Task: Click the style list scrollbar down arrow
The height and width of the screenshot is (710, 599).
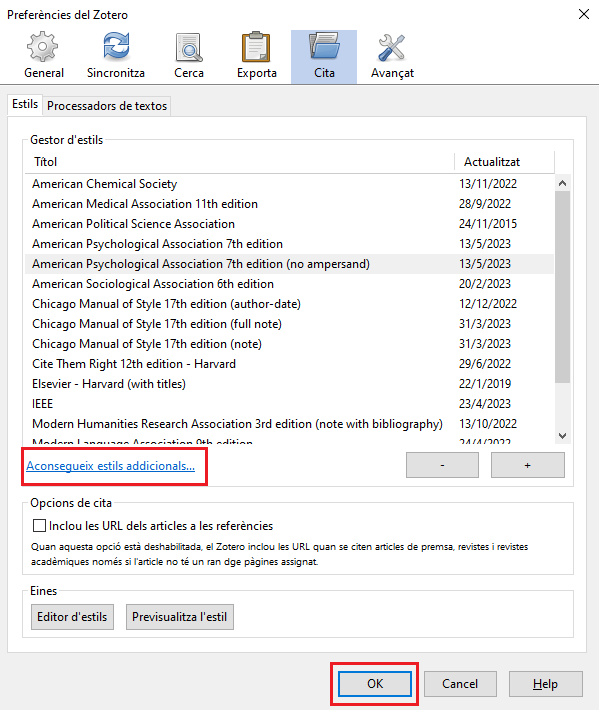Action: click(x=562, y=436)
